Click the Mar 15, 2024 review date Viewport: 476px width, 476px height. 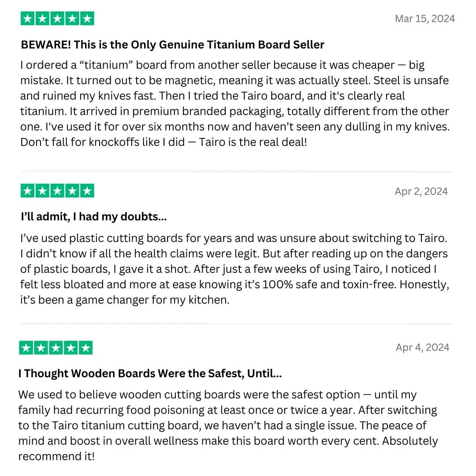(x=425, y=19)
